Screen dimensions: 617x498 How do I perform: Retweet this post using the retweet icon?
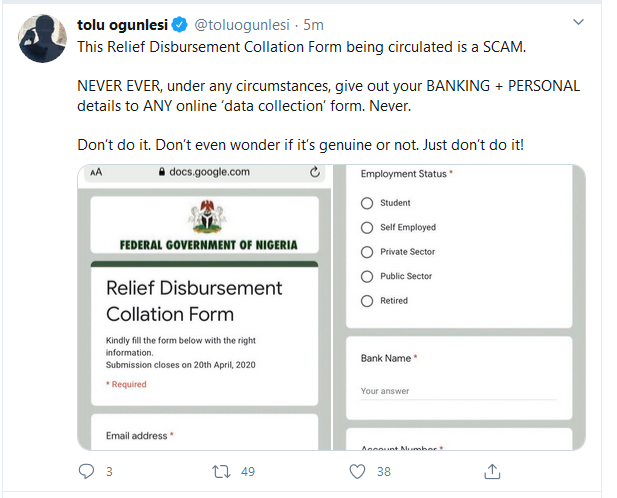[223, 470]
